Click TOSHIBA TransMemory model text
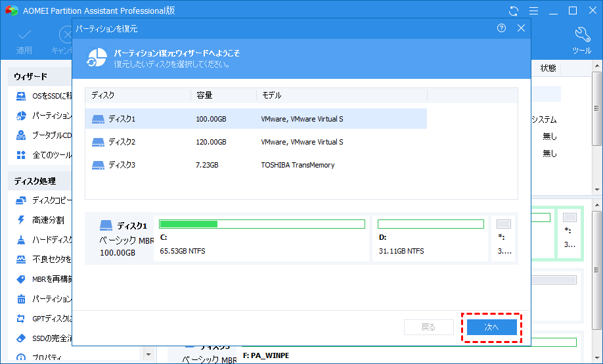 coord(298,165)
